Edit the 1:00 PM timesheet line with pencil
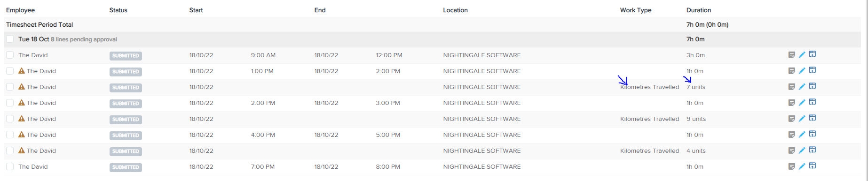This screenshot has height=181, width=868. pyautogui.click(x=802, y=71)
